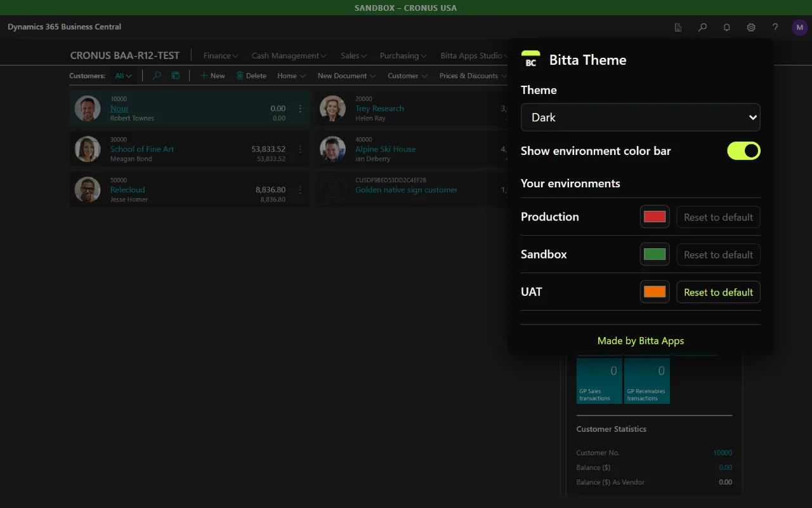Open the Finance menu
812x508 pixels.
point(221,56)
